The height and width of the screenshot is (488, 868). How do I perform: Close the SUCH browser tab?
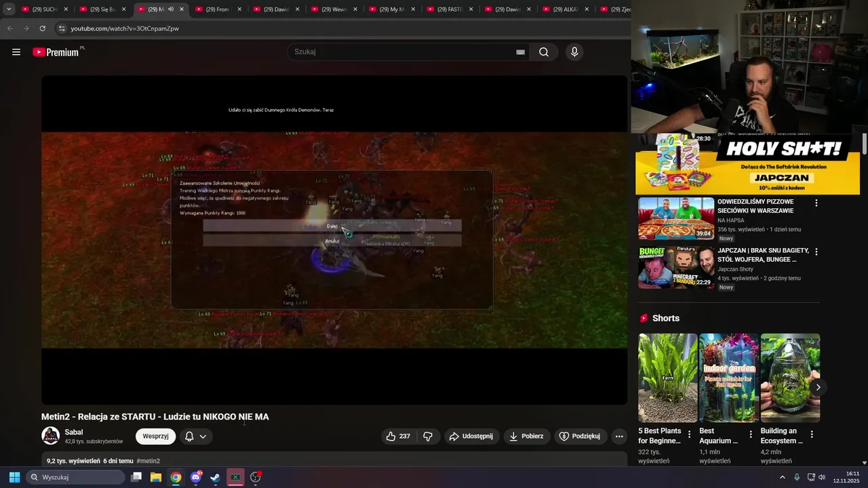pos(66,9)
